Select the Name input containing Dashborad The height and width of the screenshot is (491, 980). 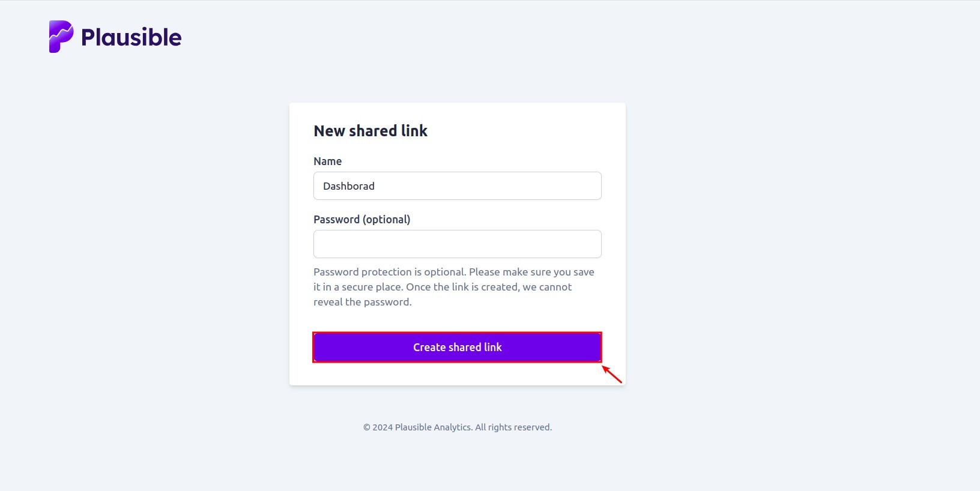pyautogui.click(x=457, y=185)
